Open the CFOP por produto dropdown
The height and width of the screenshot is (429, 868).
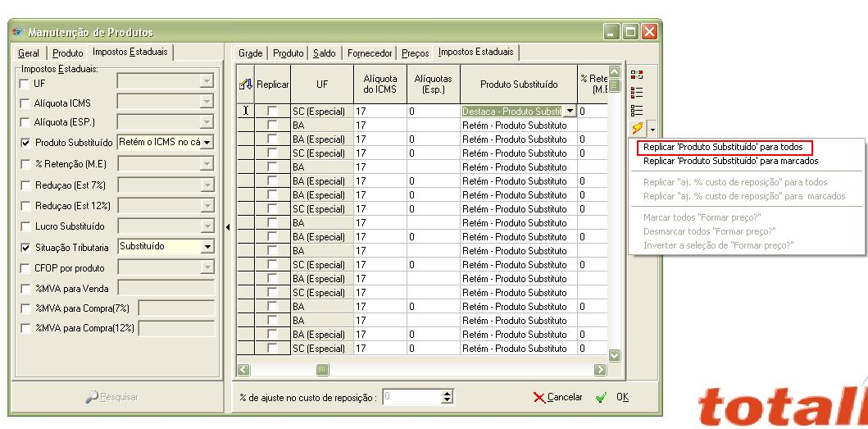coord(207,267)
